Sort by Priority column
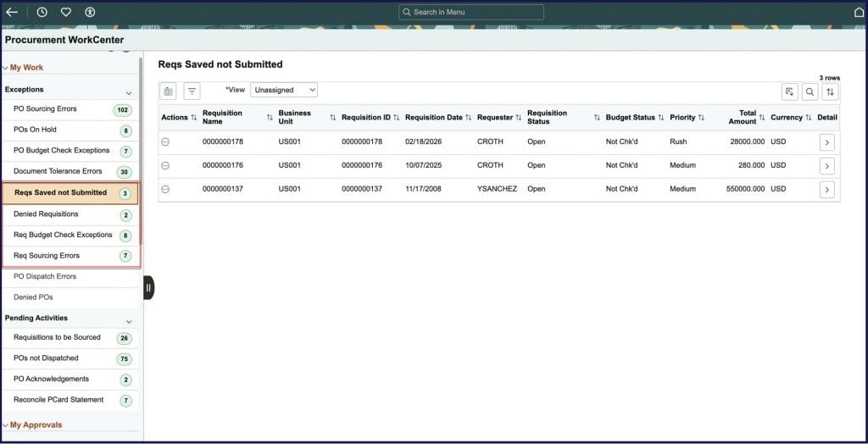This screenshot has width=868, height=444. click(701, 118)
